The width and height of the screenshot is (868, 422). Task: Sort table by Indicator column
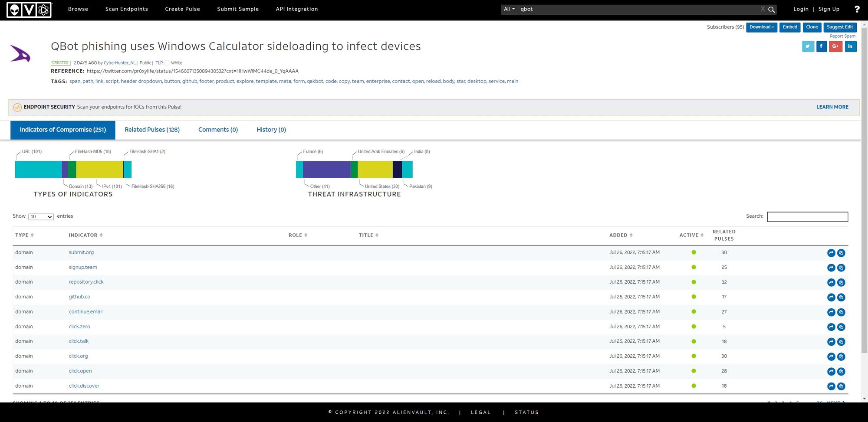point(85,235)
